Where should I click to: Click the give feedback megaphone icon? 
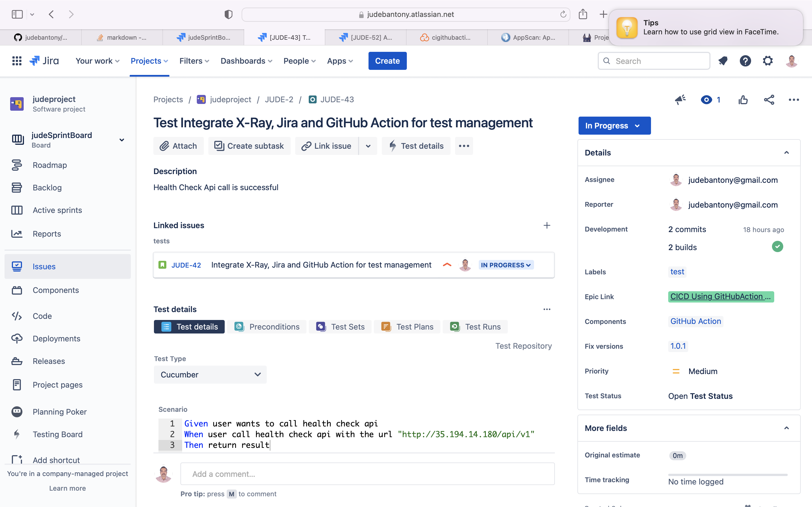coord(680,100)
